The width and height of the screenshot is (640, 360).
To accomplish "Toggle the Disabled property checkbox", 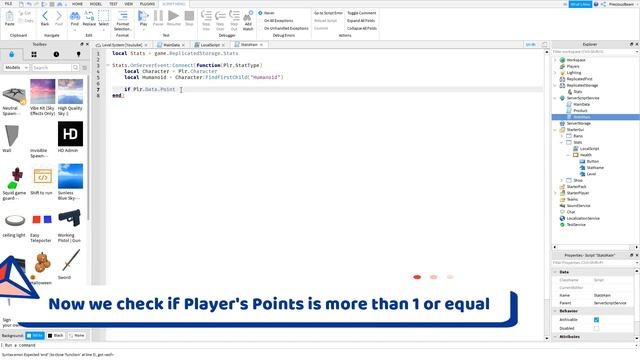I will 596,328.
